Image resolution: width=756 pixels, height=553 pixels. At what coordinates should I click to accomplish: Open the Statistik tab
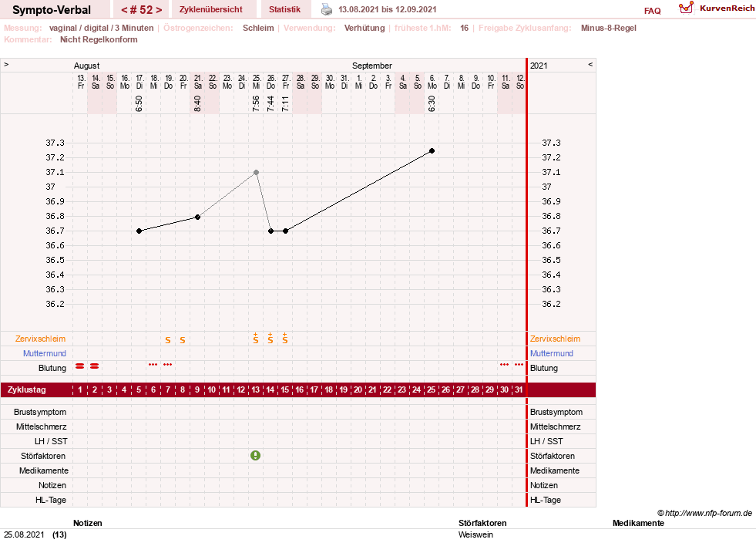(284, 9)
